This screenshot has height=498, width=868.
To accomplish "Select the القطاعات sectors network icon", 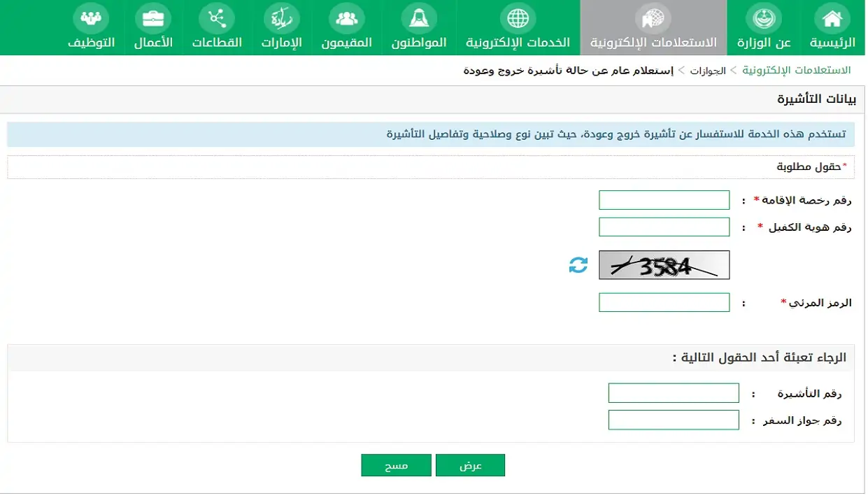I will coord(216,18).
